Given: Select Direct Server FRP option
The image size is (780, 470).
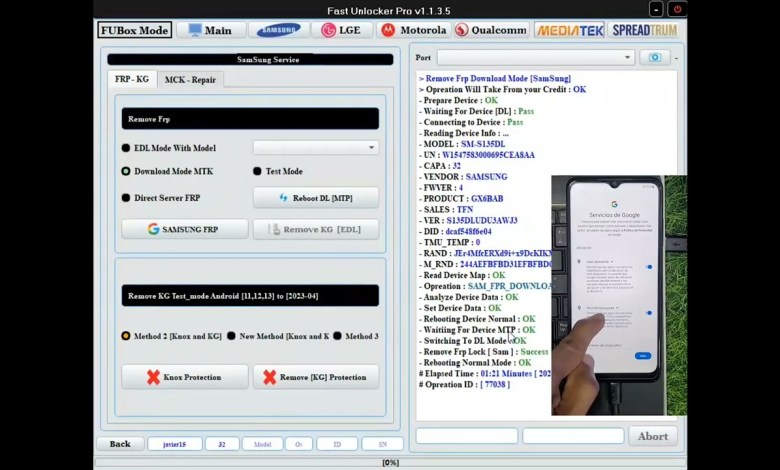Looking at the screenshot, I should (161, 198).
